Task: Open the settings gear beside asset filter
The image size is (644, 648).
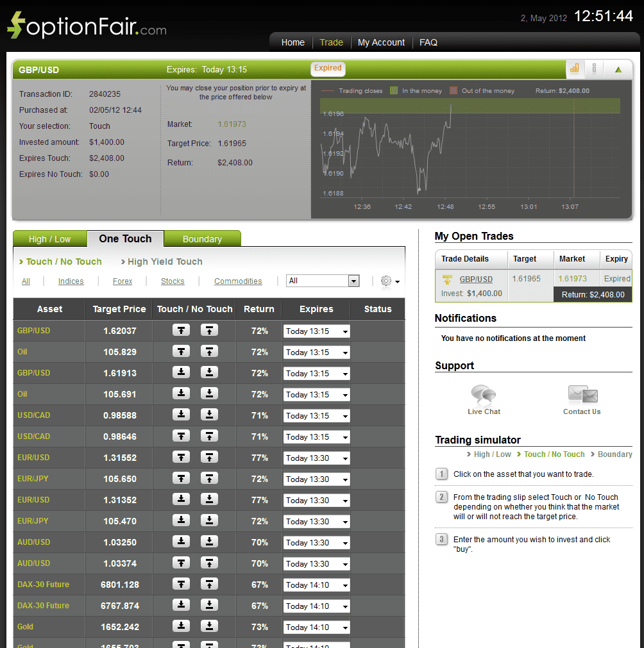Action: (x=386, y=280)
